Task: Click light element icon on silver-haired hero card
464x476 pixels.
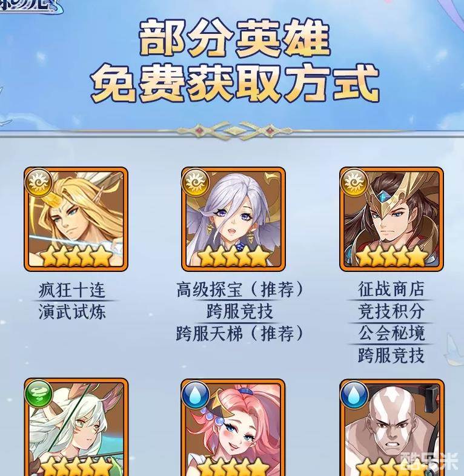Action: click(x=196, y=182)
